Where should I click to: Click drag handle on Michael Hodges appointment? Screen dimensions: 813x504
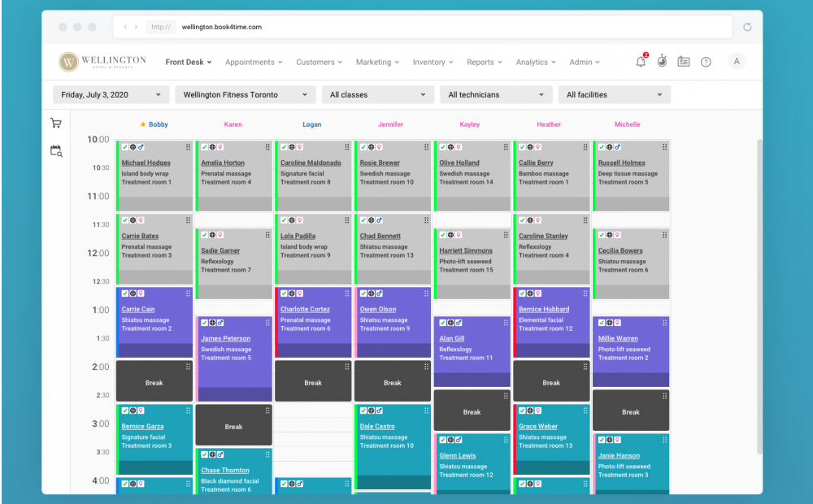pos(188,147)
